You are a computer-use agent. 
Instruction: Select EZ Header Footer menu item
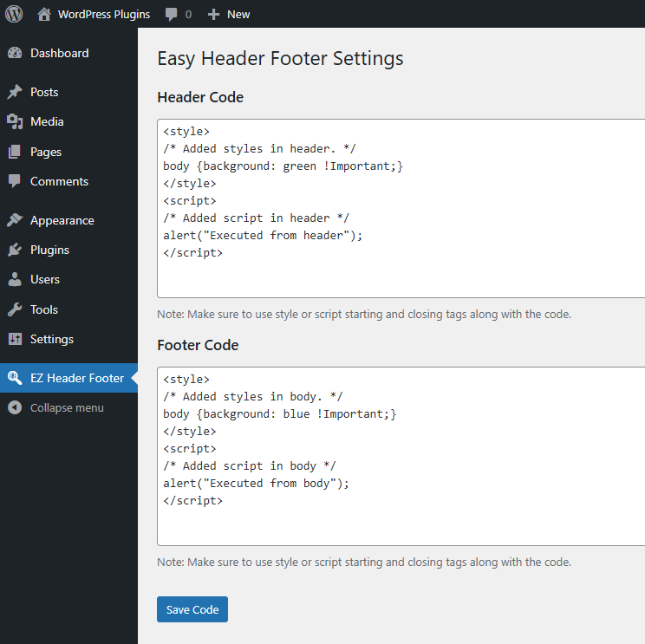76,378
